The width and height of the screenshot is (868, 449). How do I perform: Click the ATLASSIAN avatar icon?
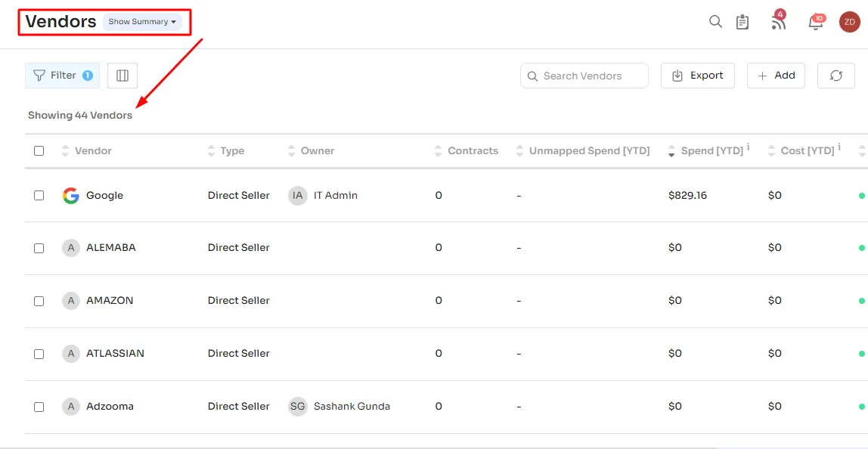70,353
